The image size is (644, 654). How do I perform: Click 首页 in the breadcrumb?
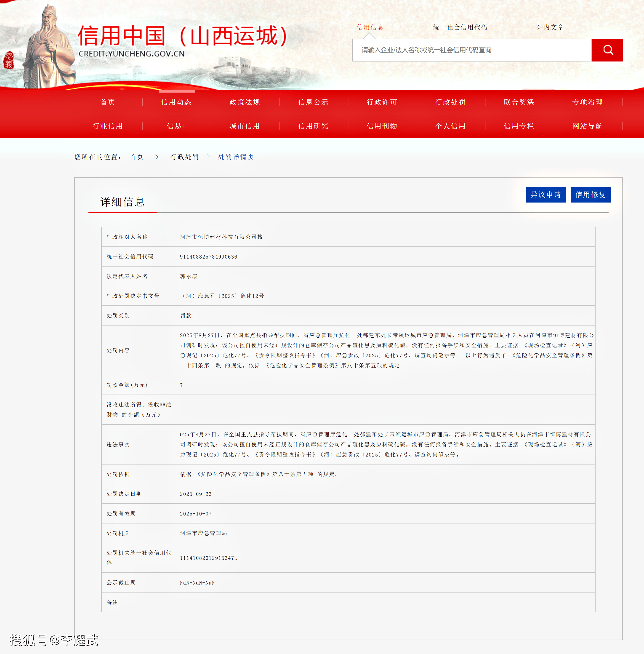[136, 157]
